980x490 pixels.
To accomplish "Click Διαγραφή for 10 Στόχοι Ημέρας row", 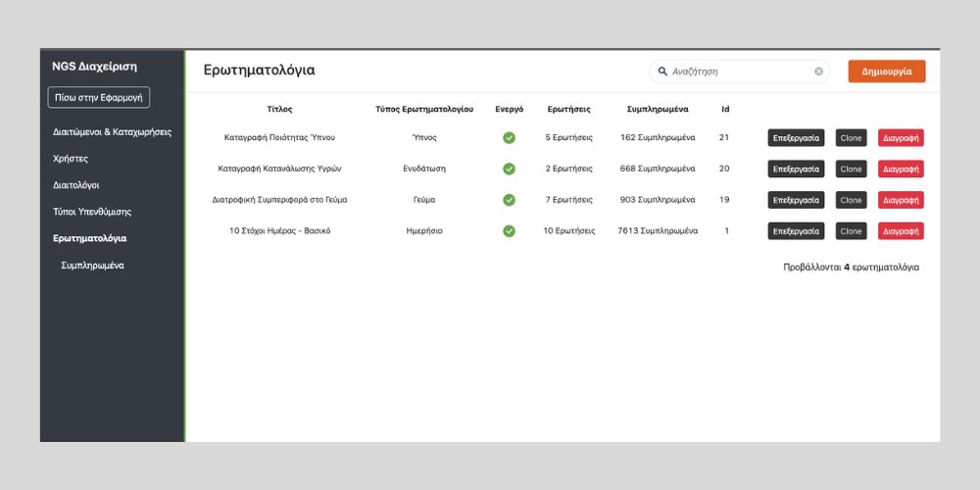I will [x=901, y=231].
